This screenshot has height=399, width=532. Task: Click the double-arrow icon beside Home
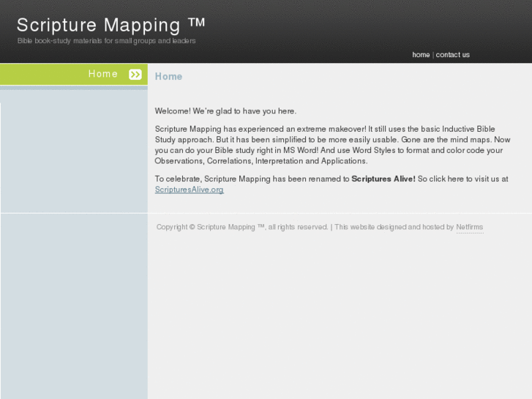pos(135,75)
